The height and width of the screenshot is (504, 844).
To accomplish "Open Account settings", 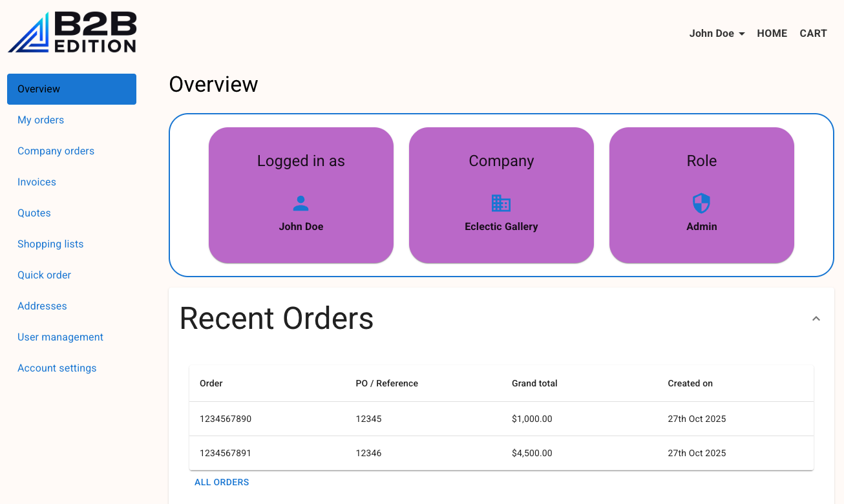I will click(x=57, y=368).
